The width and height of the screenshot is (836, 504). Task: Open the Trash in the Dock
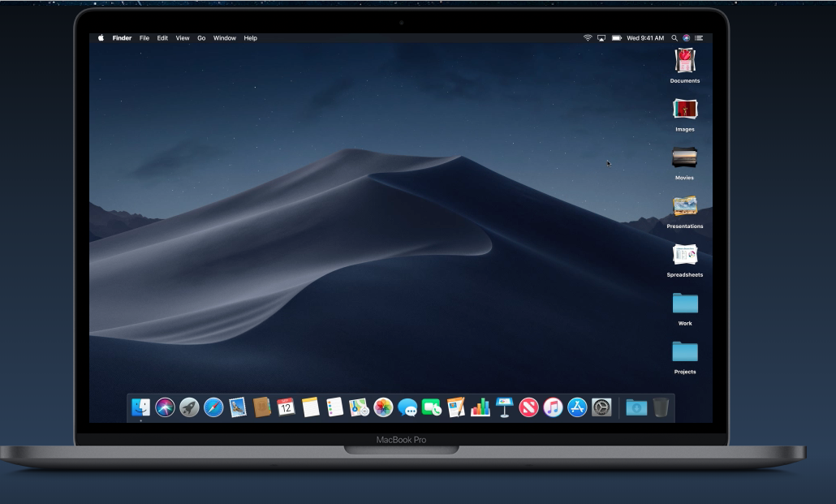(661, 407)
